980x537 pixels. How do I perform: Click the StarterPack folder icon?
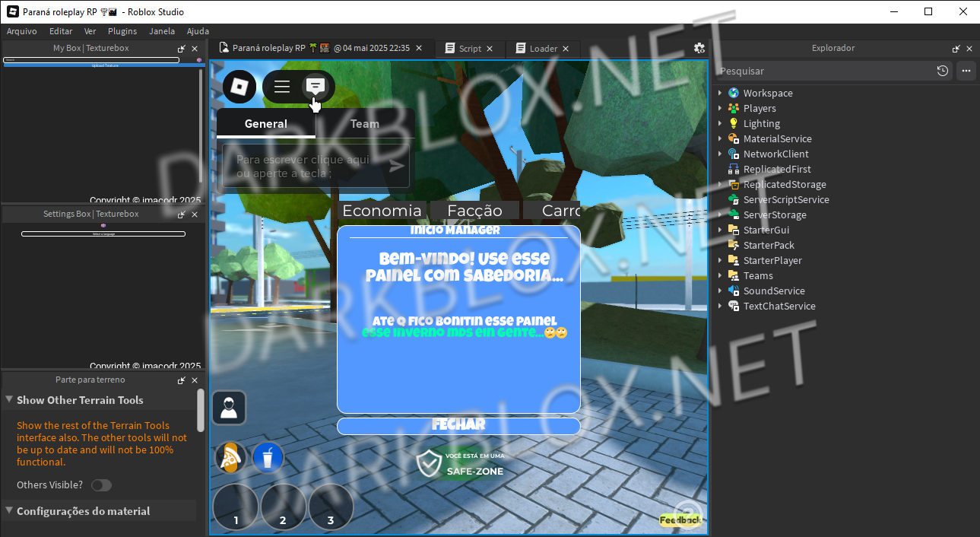click(x=734, y=245)
